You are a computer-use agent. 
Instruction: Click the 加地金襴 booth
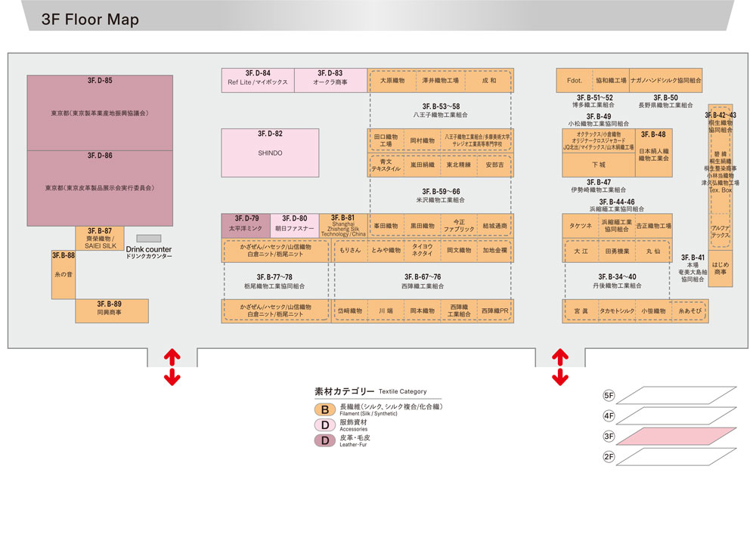494,251
